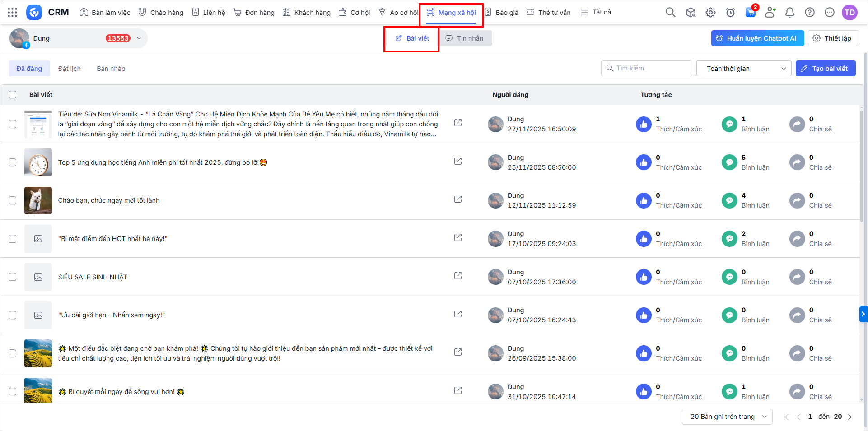Image resolution: width=868 pixels, height=431 pixels.
Task: Open external link for SIÊU SALE post
Action: 458,276
